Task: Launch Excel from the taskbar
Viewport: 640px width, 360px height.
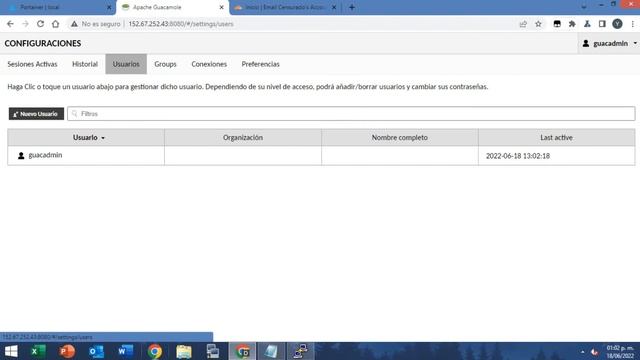Action: (x=38, y=351)
